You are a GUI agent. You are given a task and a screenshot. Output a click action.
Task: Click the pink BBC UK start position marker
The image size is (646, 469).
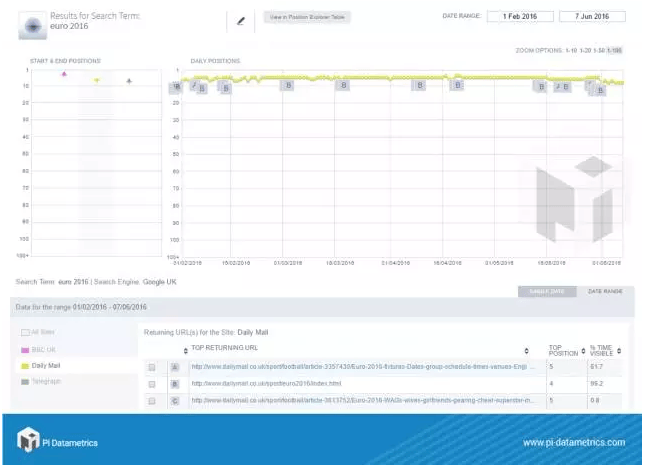(x=64, y=74)
